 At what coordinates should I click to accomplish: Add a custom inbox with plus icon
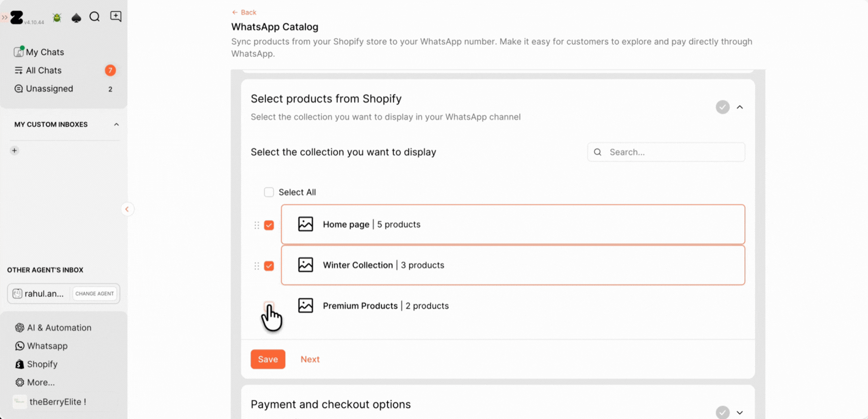point(14,150)
